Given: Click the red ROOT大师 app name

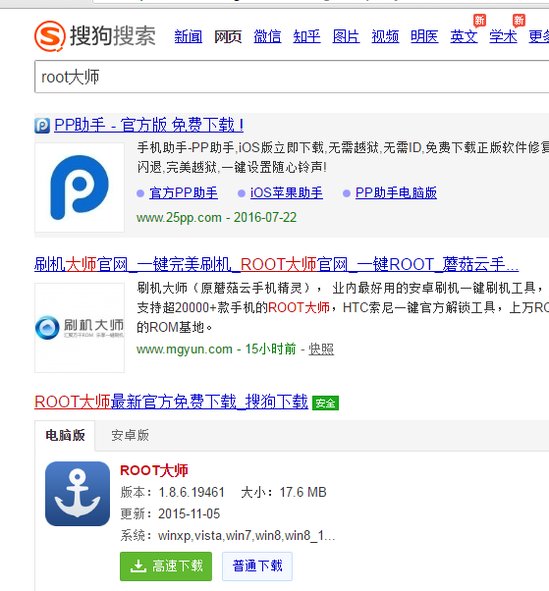Looking at the screenshot, I should [154, 470].
